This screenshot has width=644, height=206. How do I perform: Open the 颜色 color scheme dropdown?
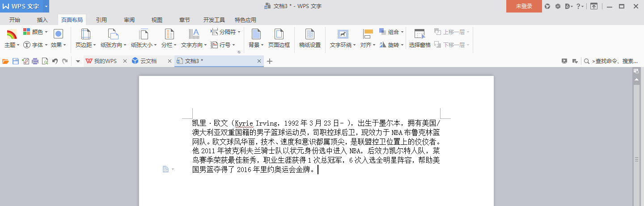point(35,32)
